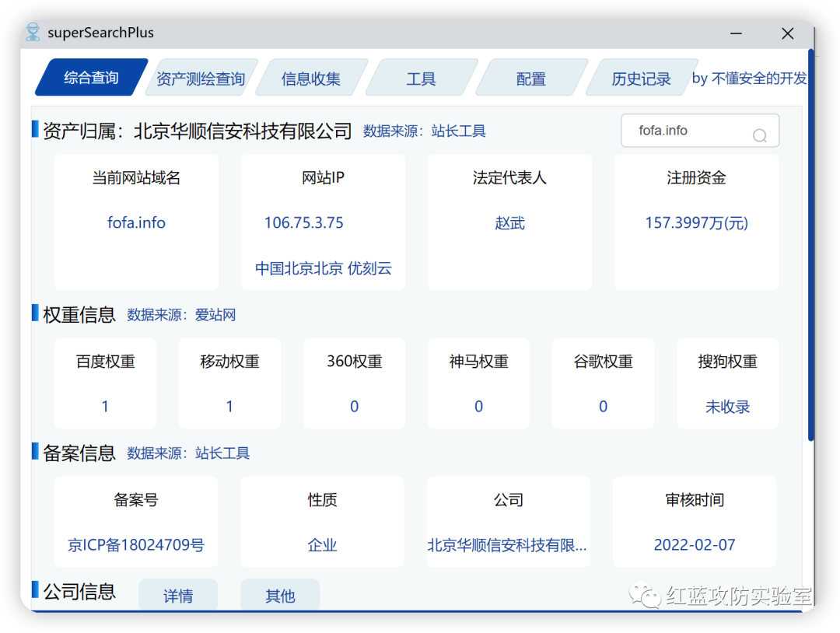Click the truncated company name 北京华顺信安科技有限...

pyautogui.click(x=507, y=545)
